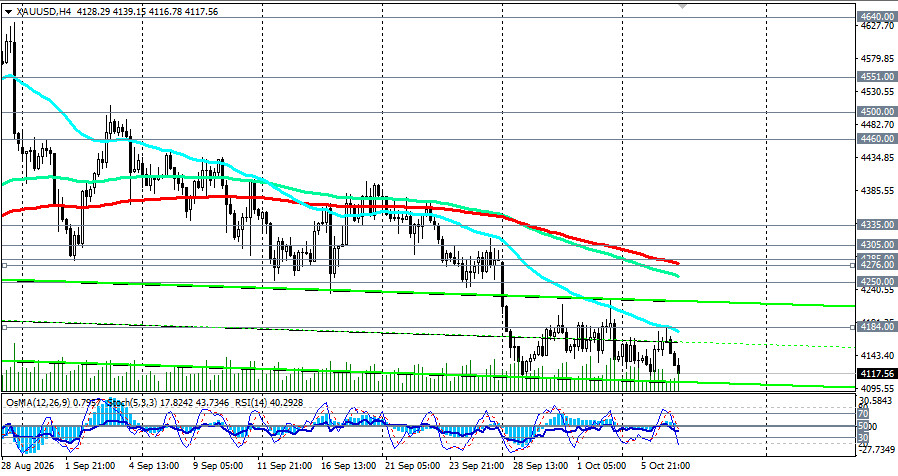Click the 4627.70 price scale value

[x=877, y=26]
